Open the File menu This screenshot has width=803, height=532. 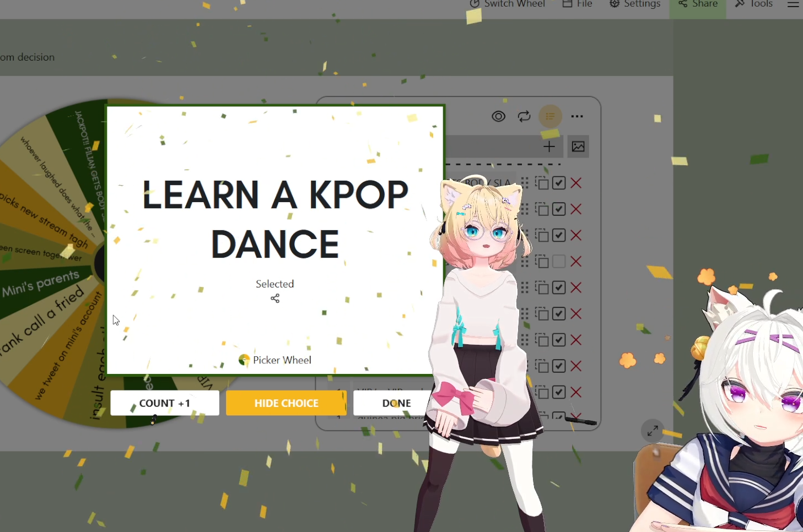[578, 4]
